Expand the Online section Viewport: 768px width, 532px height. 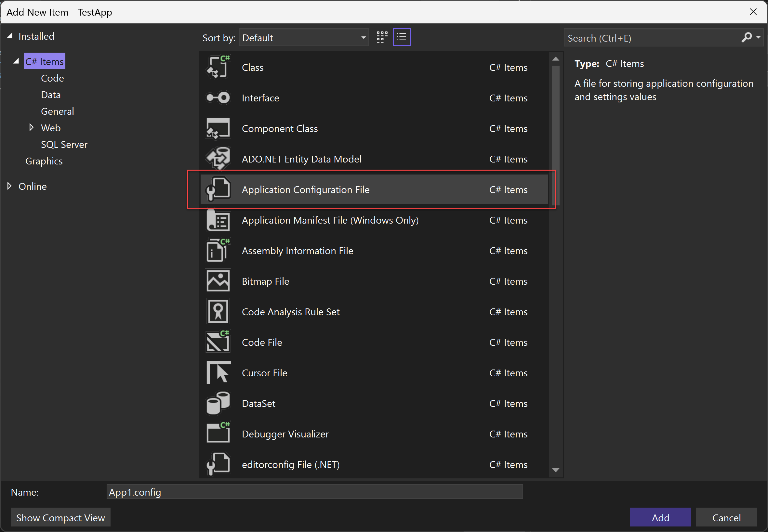point(9,187)
